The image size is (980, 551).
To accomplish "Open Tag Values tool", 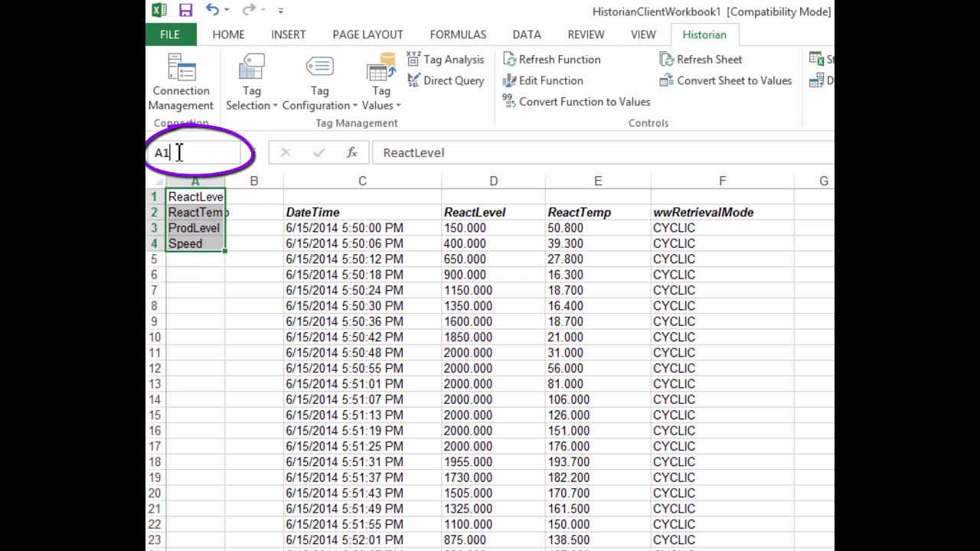I will [381, 83].
